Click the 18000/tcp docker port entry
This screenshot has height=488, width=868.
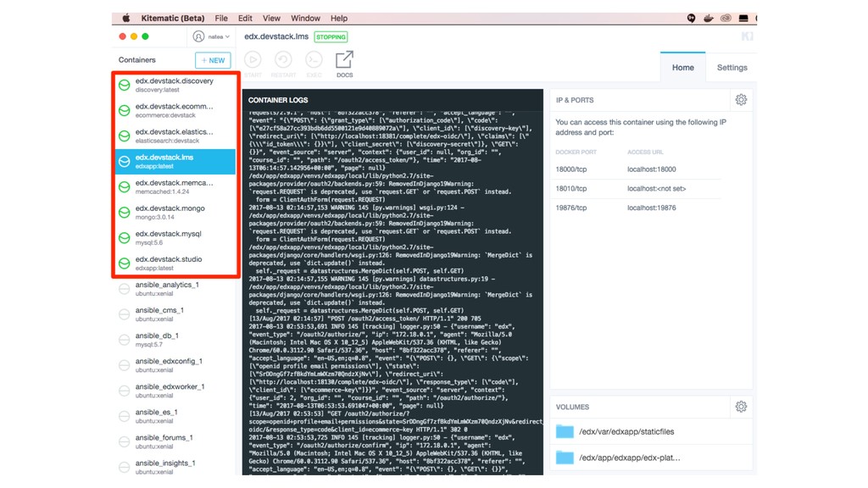[571, 169]
